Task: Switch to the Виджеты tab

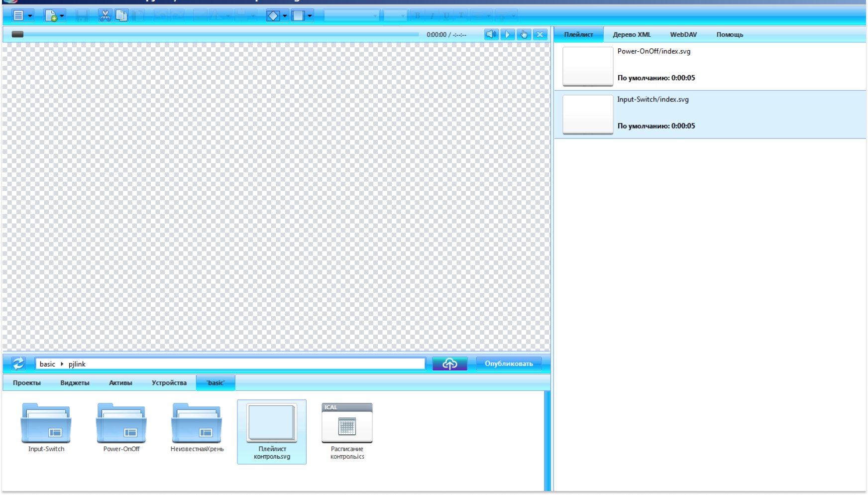Action: 75,382
